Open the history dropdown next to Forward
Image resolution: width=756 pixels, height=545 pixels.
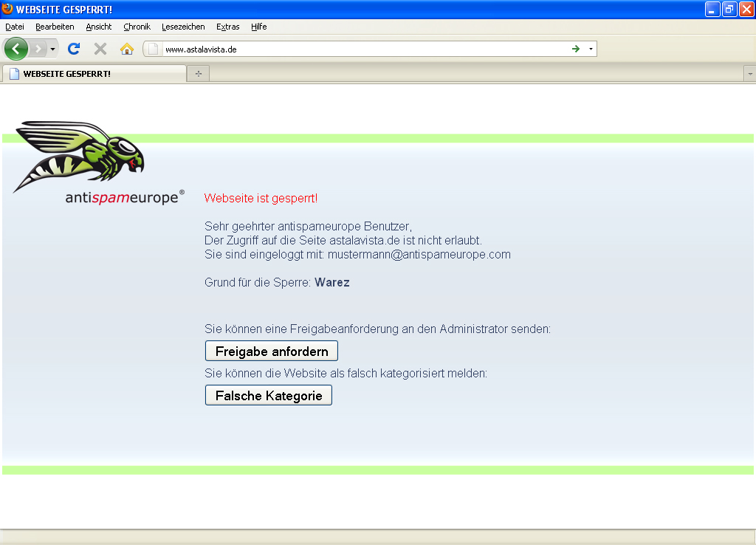click(52, 49)
